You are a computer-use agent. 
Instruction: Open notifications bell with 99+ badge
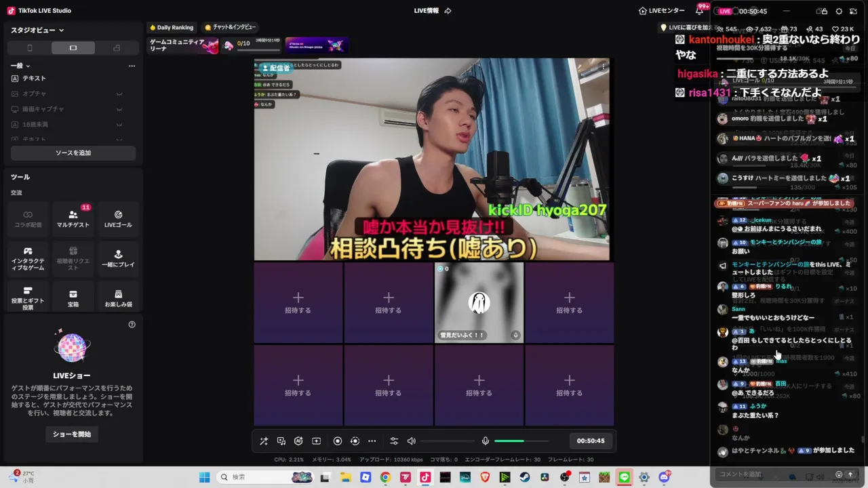coord(700,11)
